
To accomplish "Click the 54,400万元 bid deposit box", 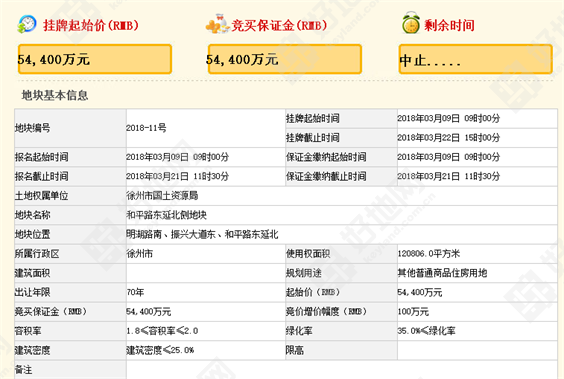I will coord(285,59).
